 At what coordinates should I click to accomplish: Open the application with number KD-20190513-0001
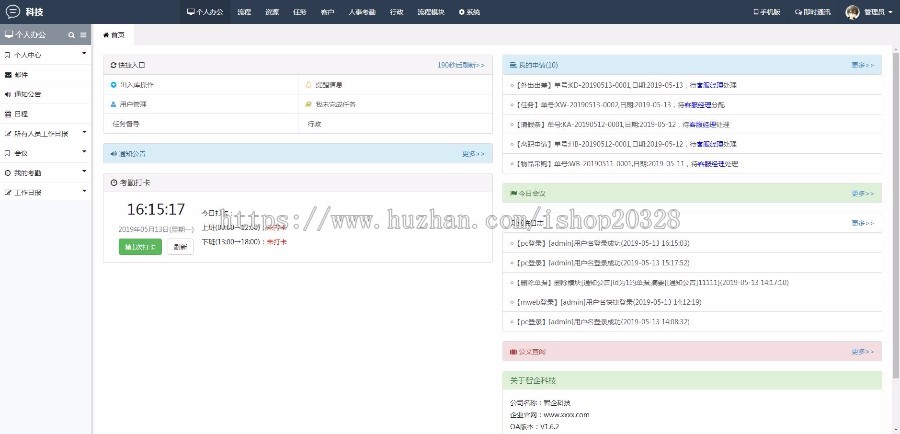point(692,85)
